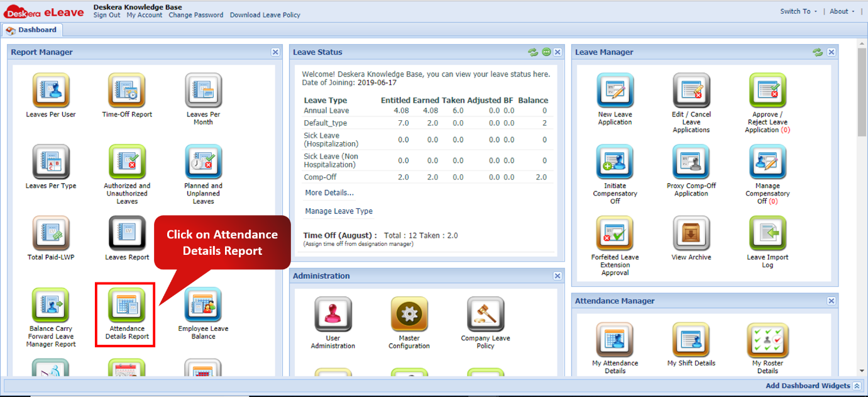Click the Entitled column header
Screen dimensions: 868x397
[x=395, y=100]
